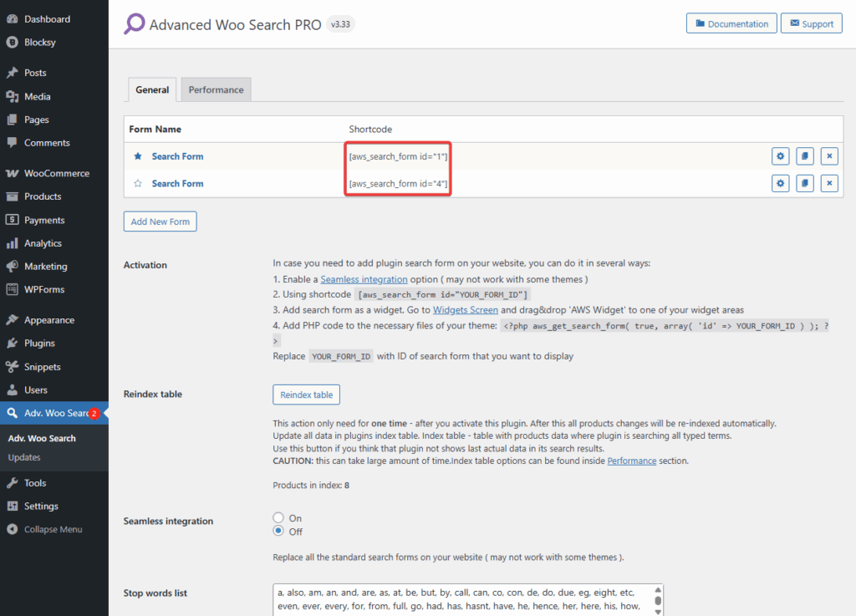Expand the Appearance submenu

point(46,319)
